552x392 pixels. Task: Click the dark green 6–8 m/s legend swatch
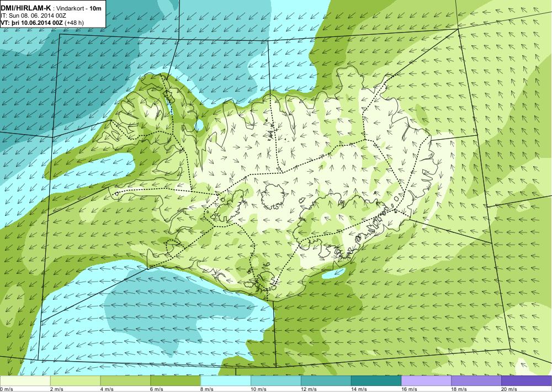(176, 381)
